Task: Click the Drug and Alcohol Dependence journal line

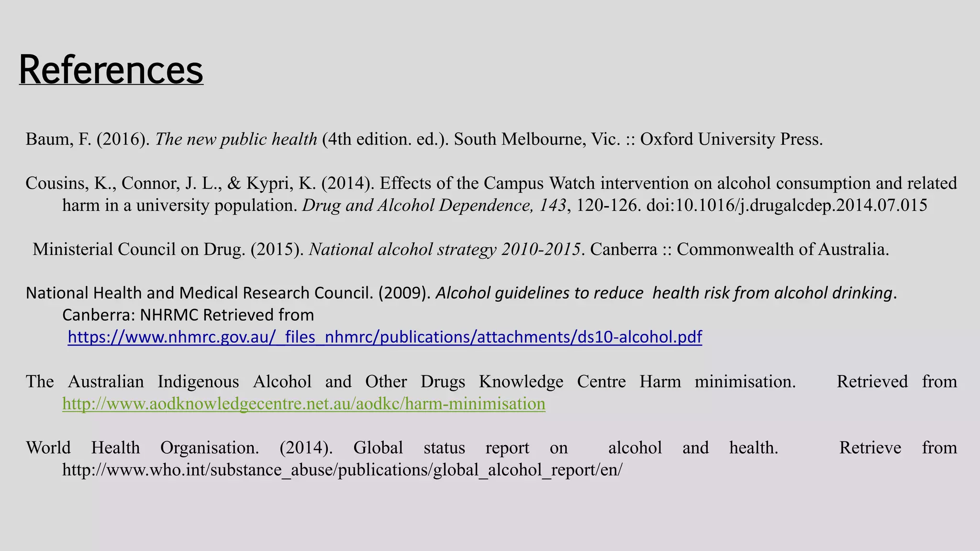Action: point(495,205)
